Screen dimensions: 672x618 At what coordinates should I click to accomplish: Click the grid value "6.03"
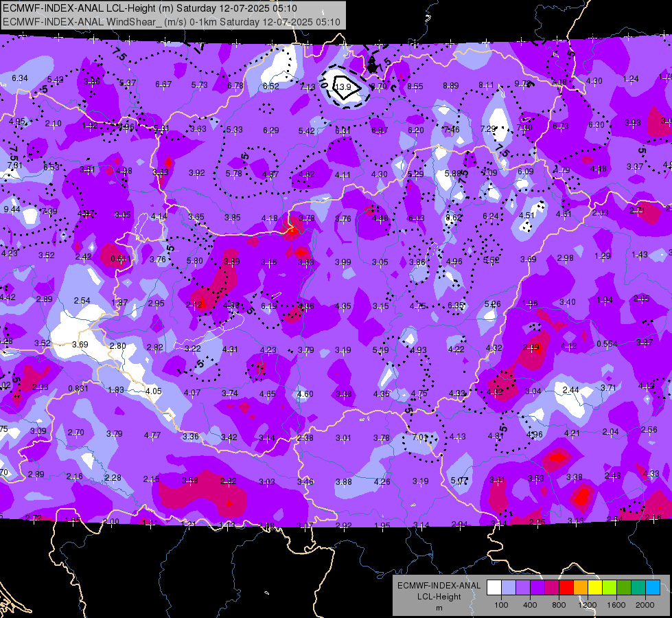tap(416, 218)
